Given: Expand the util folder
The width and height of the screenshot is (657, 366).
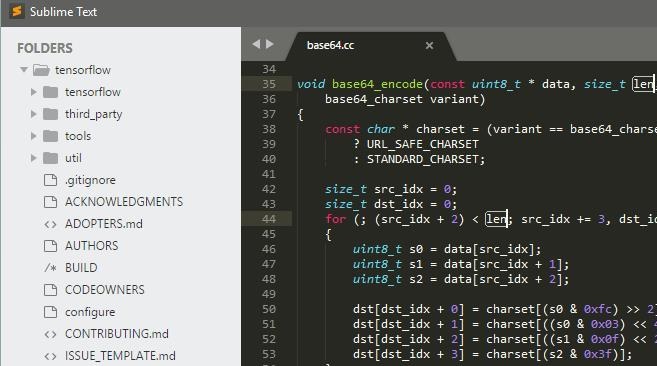Looking at the screenshot, I should tap(34, 158).
